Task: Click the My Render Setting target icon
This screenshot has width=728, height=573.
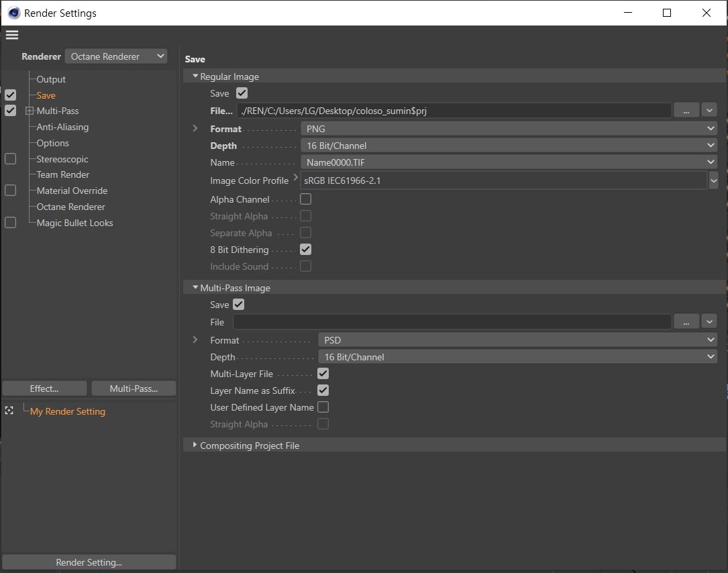Action: (x=9, y=411)
